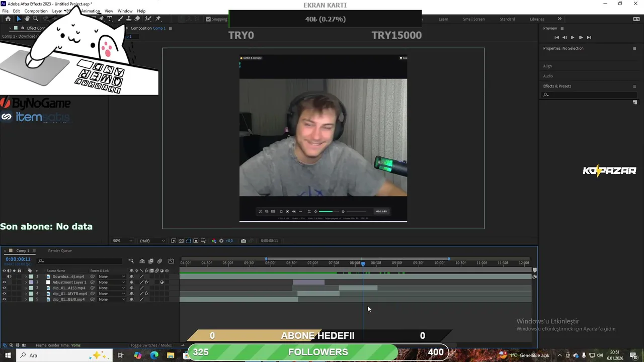Viewport: 644px width, 362px height.
Task: Select the Selection arrow tool
Action: pos(19,19)
